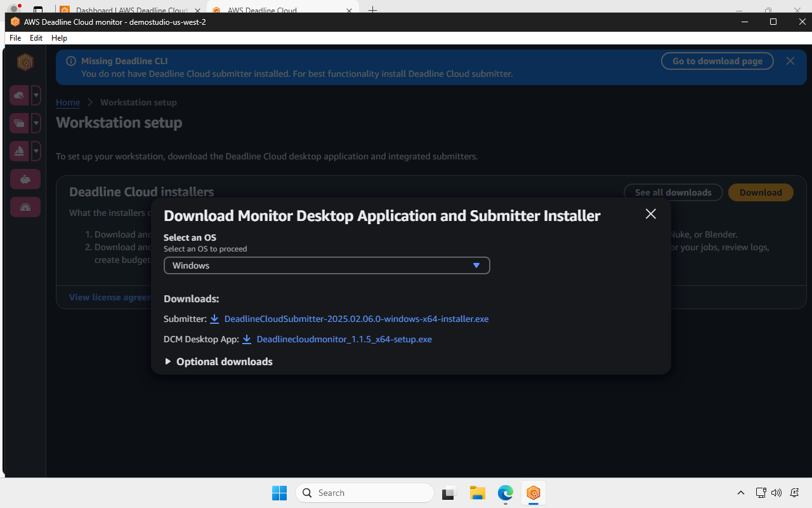Viewport: 812px width, 508px height.
Task: Open budgets via the piggy bank icon
Action: tap(25, 178)
